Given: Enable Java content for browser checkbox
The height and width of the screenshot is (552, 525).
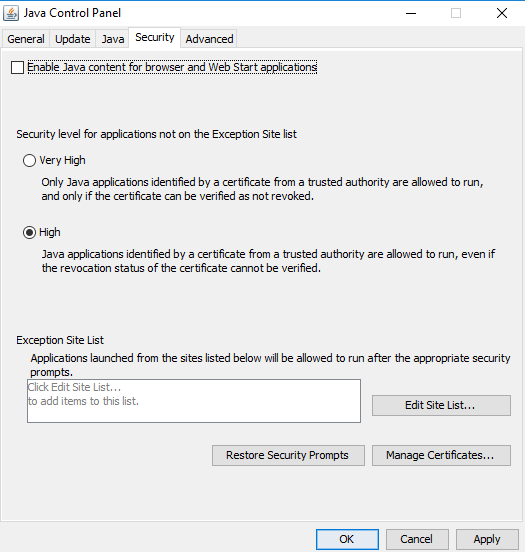Looking at the screenshot, I should coord(17,68).
